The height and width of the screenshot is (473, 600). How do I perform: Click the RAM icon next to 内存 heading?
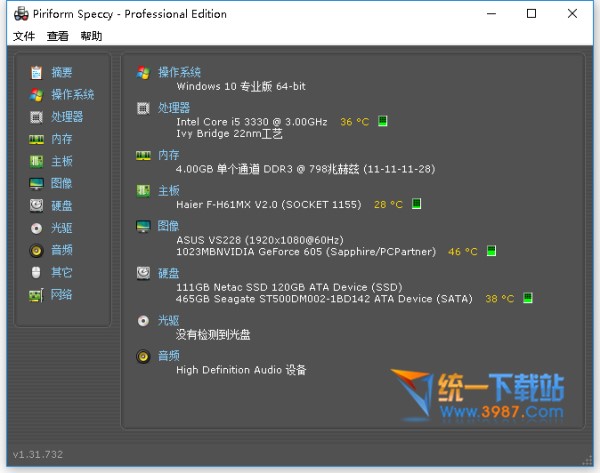click(143, 155)
